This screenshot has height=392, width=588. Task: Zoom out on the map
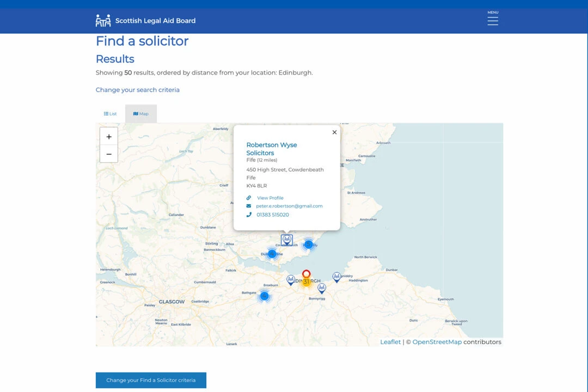tap(109, 154)
